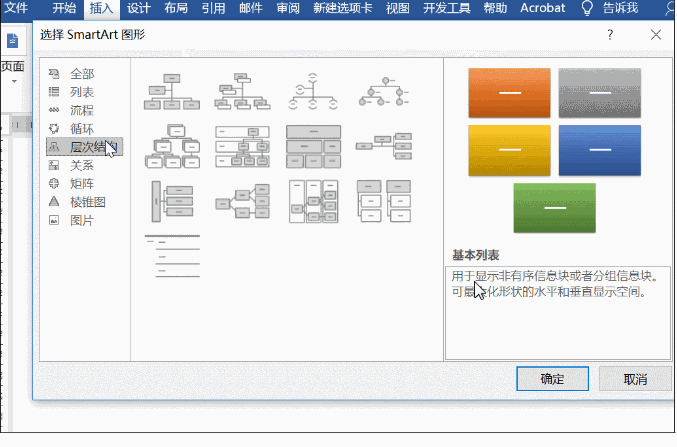
Task: Pick the Horizontal Labeled Hierarchy layout
Action: [x=313, y=201]
